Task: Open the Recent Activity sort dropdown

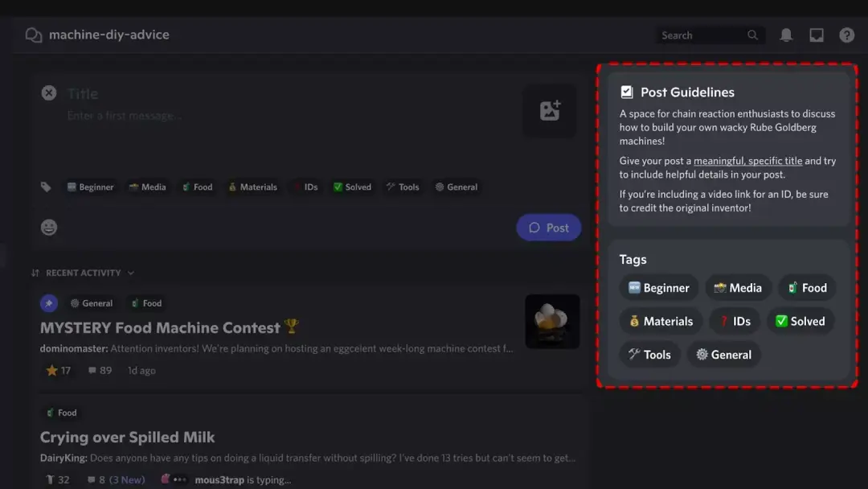Action: pyautogui.click(x=90, y=273)
